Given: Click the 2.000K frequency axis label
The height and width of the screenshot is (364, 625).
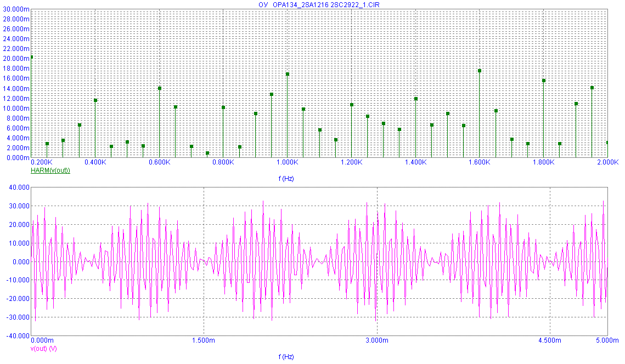Looking at the screenshot, I should tap(607, 162).
